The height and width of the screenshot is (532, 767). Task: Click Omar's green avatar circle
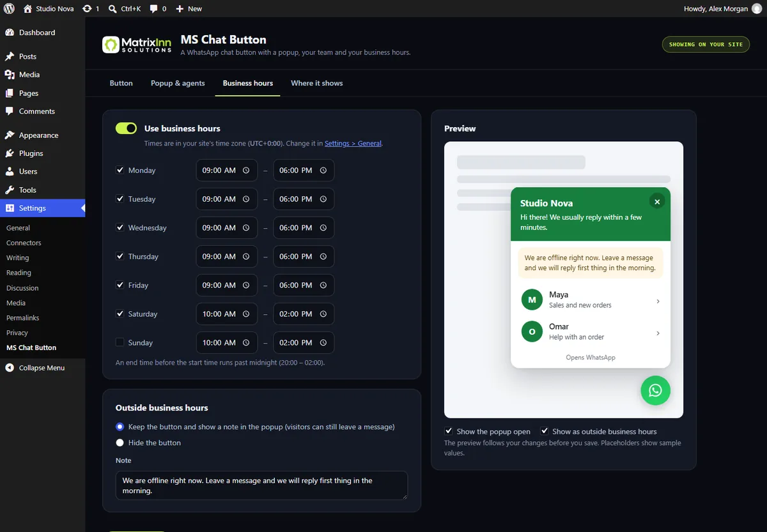point(532,331)
